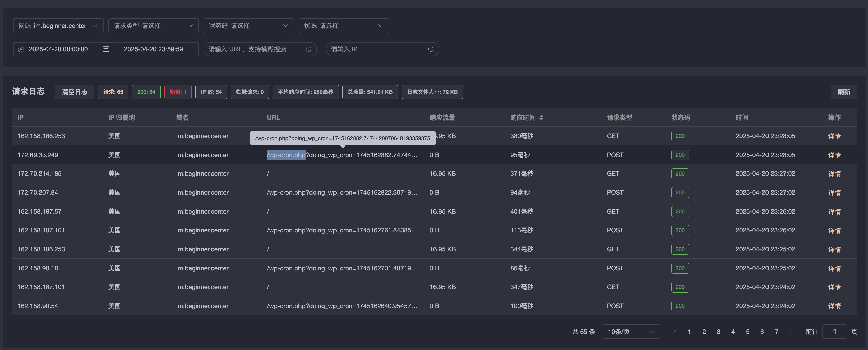Select the 200: 64 filter tag
This screenshot has width=868, height=350.
click(146, 92)
